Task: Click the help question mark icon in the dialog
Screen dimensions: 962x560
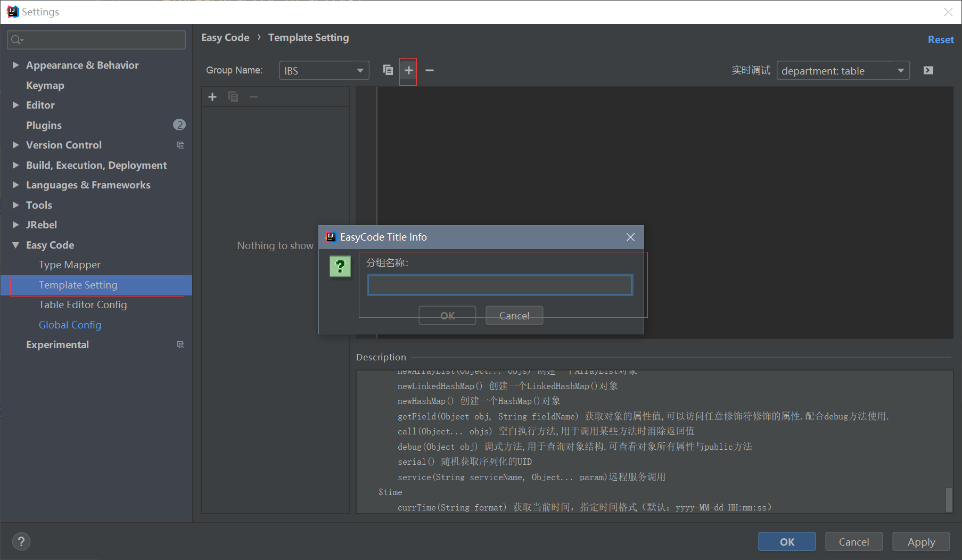Action: [340, 266]
